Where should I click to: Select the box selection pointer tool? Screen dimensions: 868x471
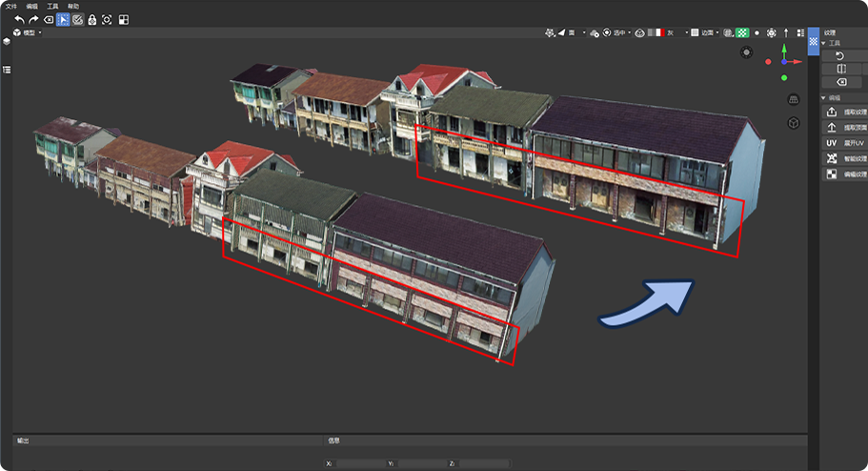pyautogui.click(x=63, y=19)
